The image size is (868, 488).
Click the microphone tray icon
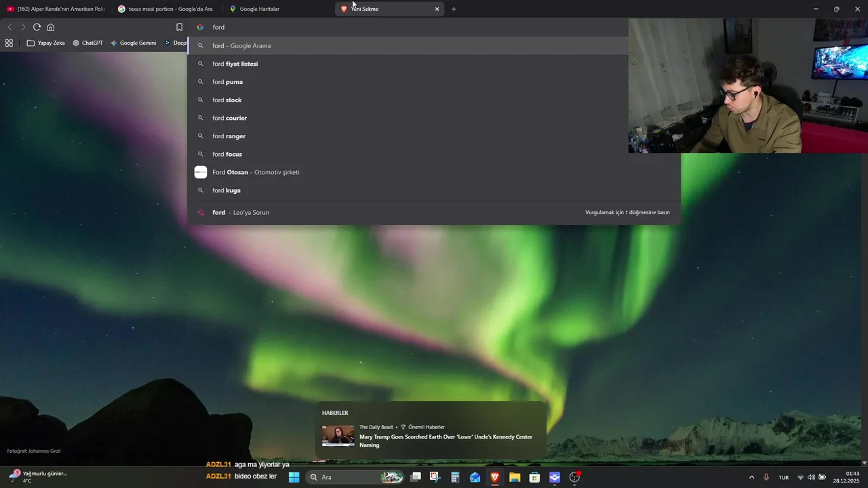(x=766, y=477)
